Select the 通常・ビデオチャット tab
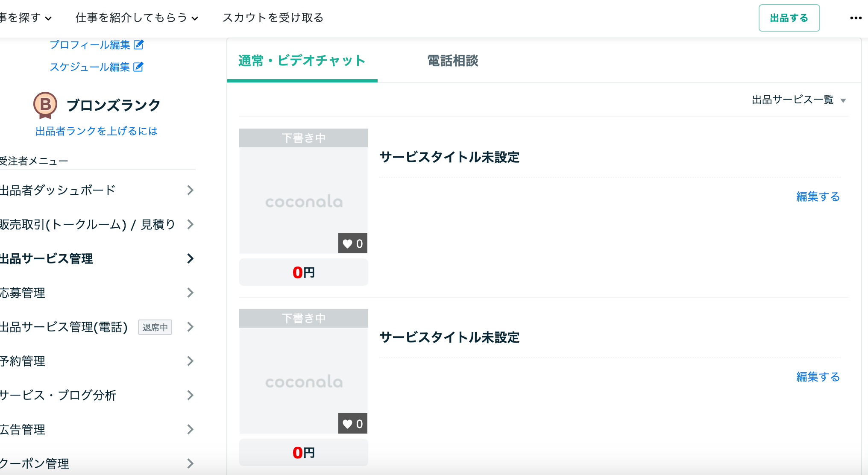The image size is (868, 475). pos(302,61)
